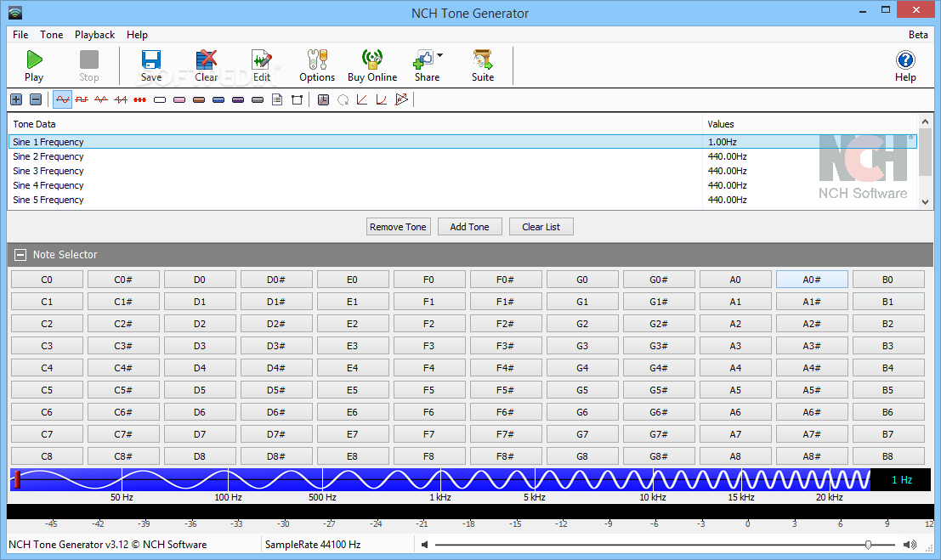
Task: Select the Sine 1 Frequency row
Action: 462,142
